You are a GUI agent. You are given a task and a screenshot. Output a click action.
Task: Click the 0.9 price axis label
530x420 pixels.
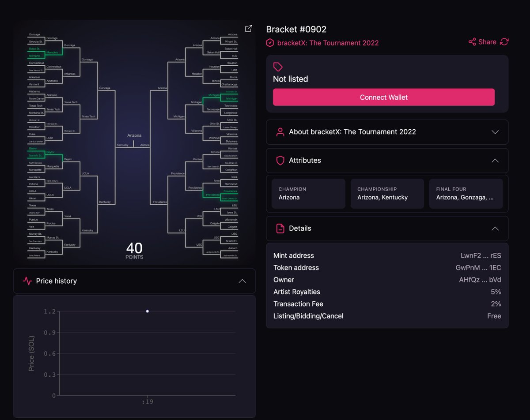49,332
